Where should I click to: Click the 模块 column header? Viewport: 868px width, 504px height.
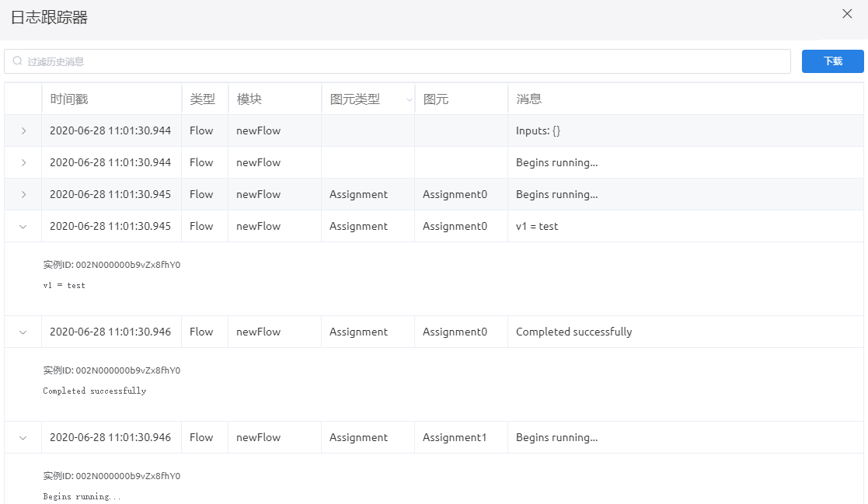tap(249, 99)
